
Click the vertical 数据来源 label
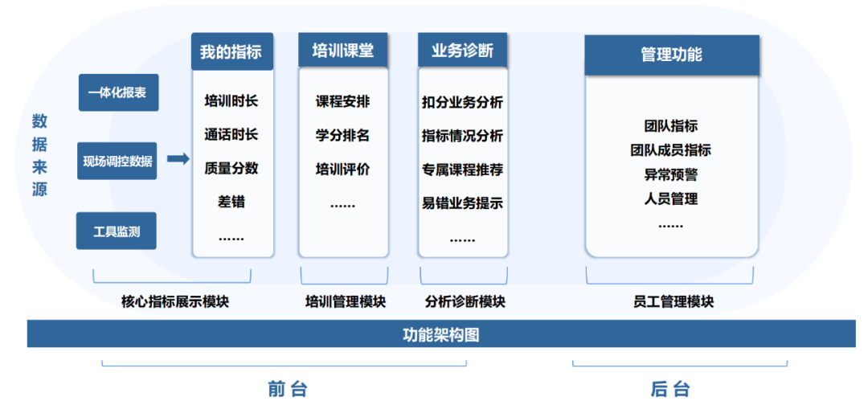39,155
